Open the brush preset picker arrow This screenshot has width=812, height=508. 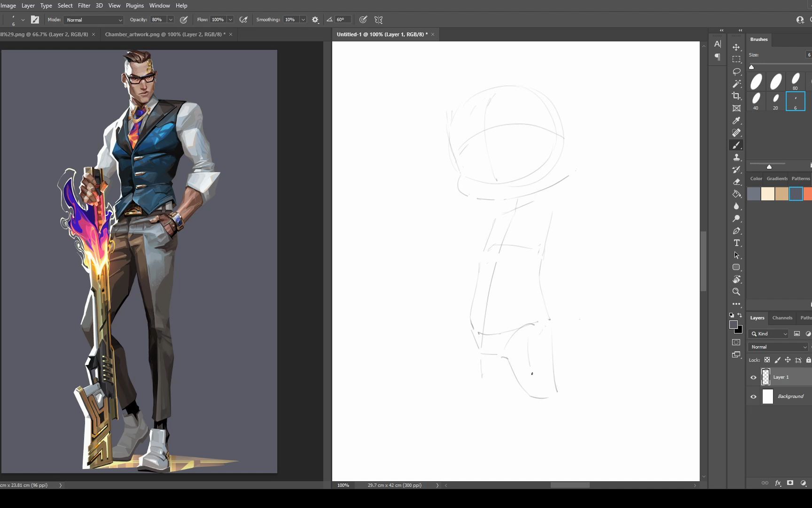click(23, 20)
